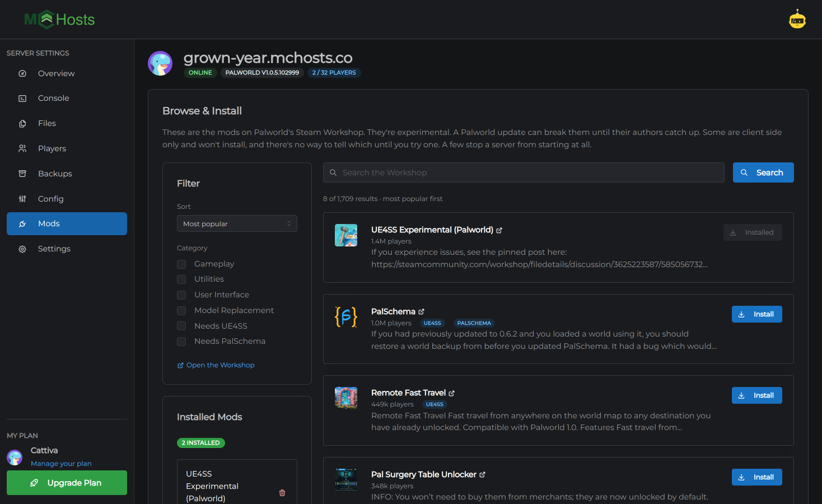
Task: Click the Mods plug icon
Action: click(x=22, y=224)
